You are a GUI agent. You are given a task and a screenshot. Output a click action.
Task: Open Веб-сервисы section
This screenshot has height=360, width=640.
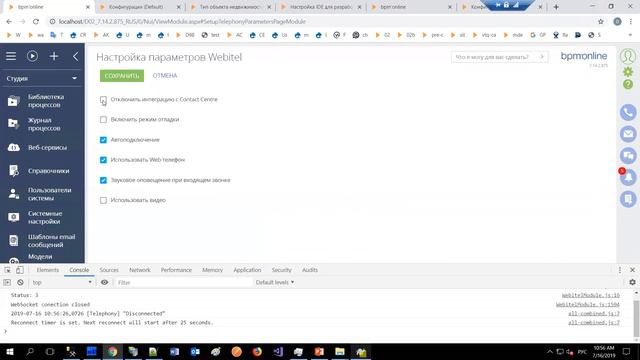(x=42, y=147)
